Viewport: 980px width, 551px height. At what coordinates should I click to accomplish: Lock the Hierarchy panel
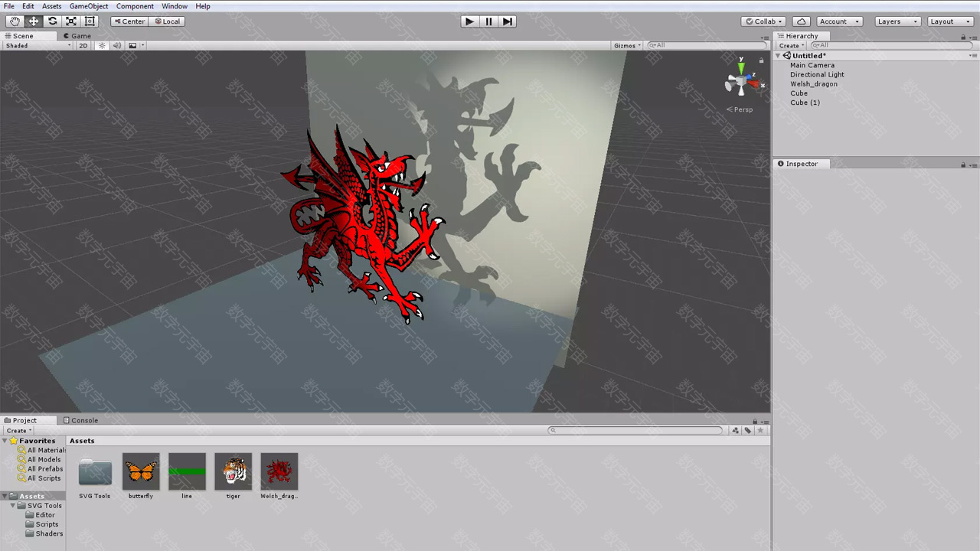click(x=963, y=37)
